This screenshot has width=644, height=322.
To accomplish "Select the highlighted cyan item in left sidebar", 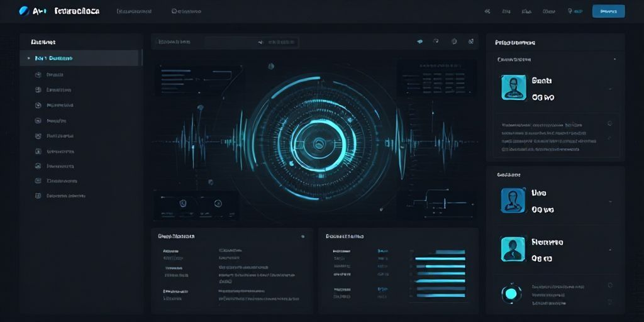I will (x=53, y=58).
